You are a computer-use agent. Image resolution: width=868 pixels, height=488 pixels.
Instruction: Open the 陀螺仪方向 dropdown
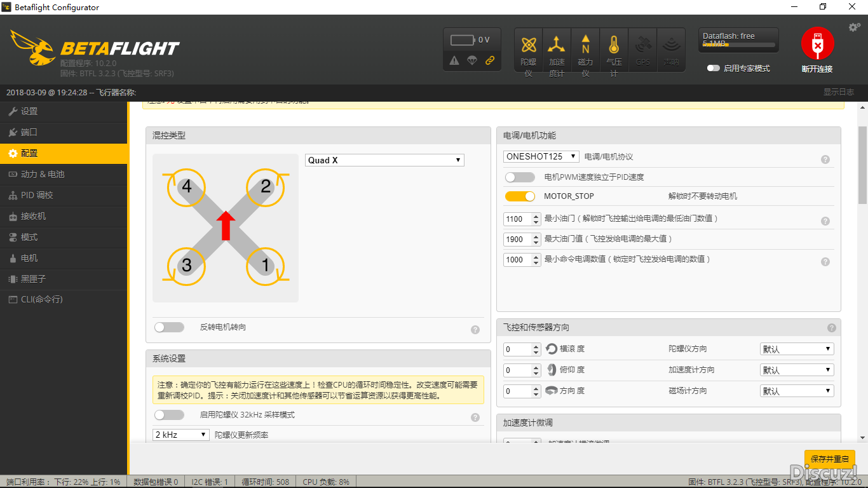[797, 349]
